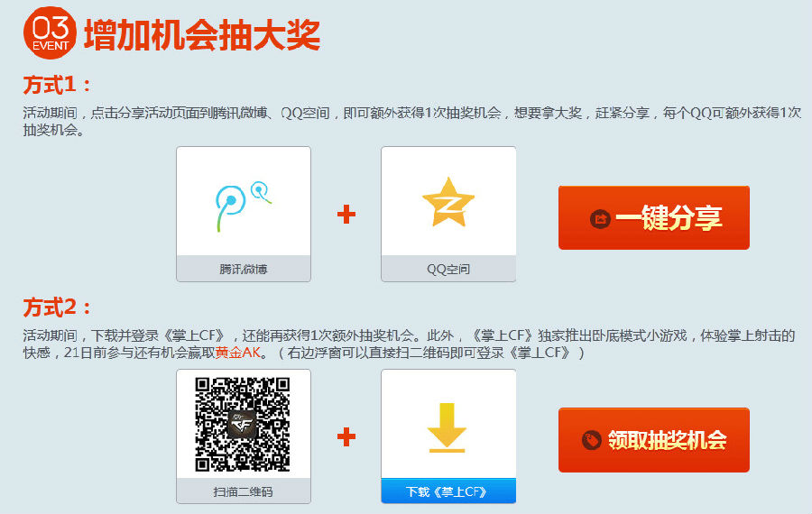Click the 方式2 heading
The width and height of the screenshot is (812, 514).
point(57,307)
